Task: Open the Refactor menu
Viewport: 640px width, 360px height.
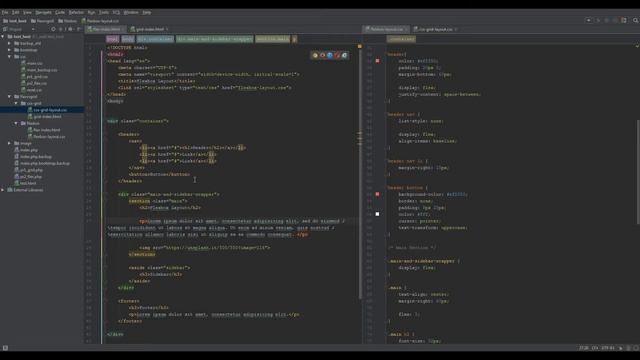Action: (76, 13)
